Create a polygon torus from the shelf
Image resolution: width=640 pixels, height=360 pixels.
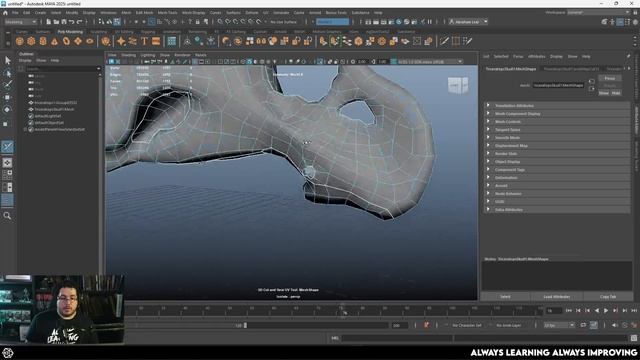tap(66, 41)
